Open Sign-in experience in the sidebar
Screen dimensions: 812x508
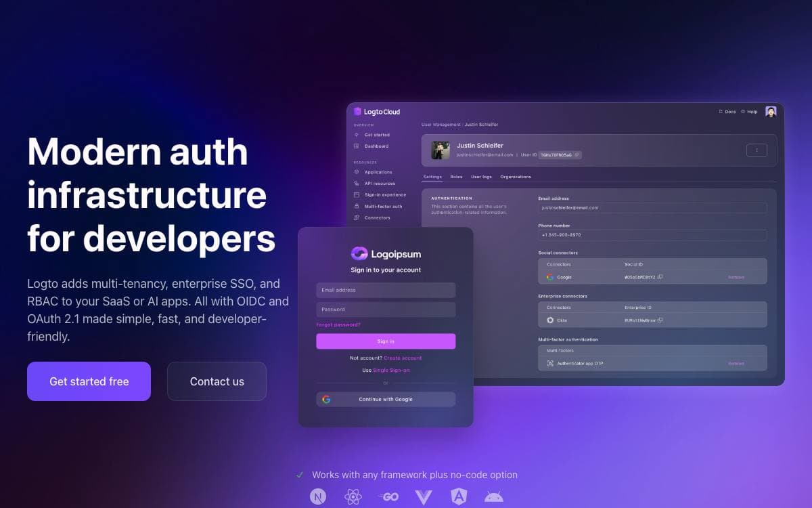tap(385, 195)
